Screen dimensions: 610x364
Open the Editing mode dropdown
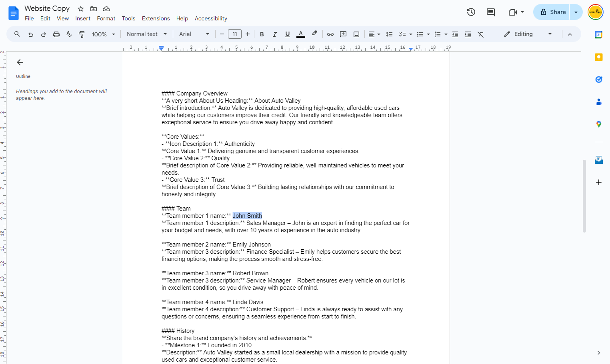point(528,34)
